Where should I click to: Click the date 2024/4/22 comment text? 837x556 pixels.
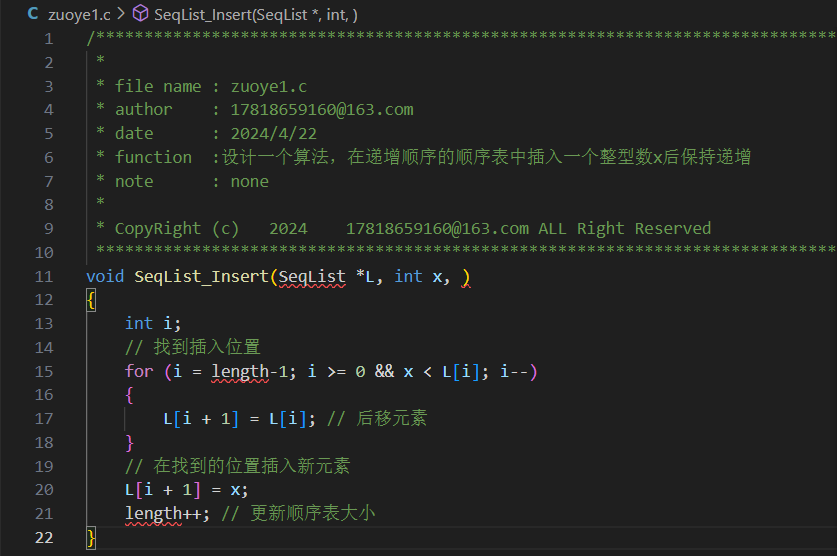coord(273,133)
